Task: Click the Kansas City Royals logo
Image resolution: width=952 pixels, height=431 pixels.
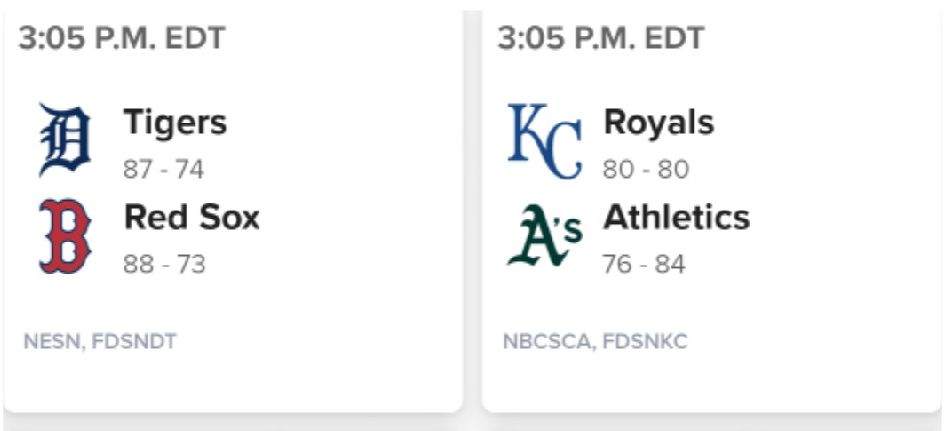Action: 544,140
